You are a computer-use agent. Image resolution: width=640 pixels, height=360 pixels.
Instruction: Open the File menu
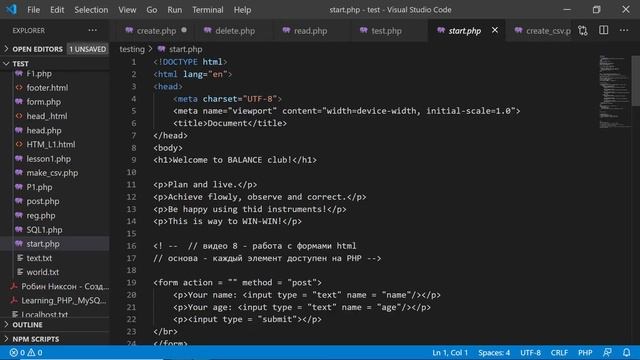tap(33, 10)
